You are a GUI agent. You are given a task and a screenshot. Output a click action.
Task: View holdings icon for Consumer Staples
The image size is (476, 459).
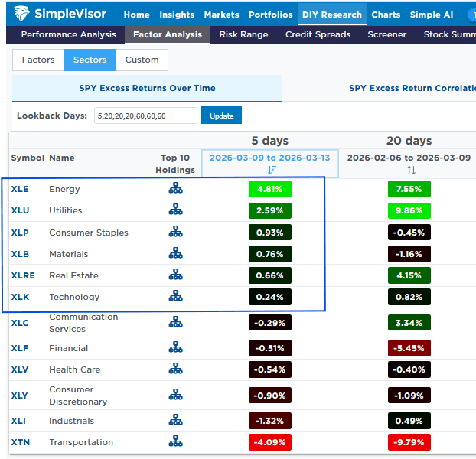click(176, 233)
